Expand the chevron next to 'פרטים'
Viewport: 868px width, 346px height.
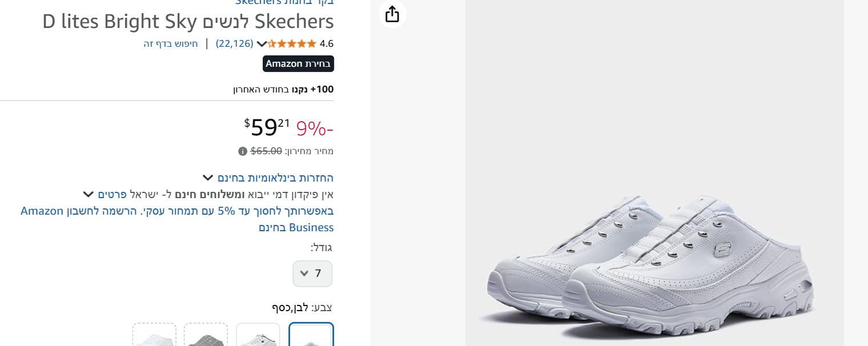click(89, 194)
